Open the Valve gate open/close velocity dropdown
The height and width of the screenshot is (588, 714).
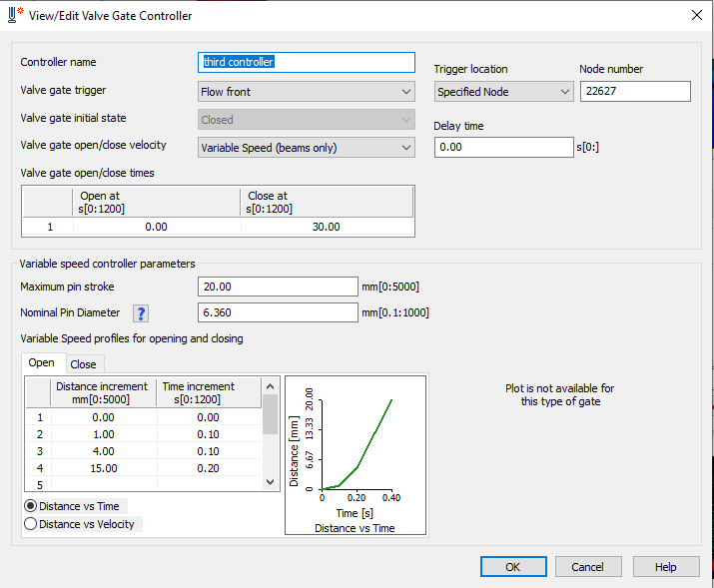(x=307, y=148)
